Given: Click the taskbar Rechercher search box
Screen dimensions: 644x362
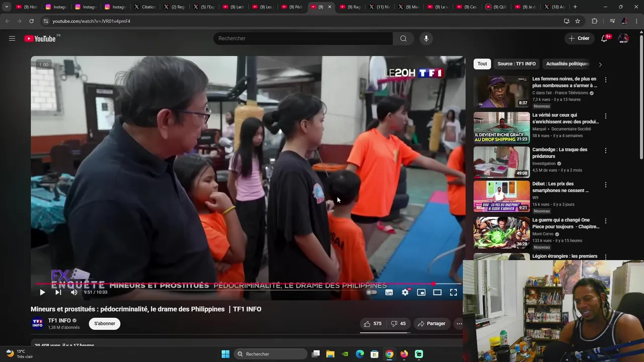Looking at the screenshot, I should point(271,354).
